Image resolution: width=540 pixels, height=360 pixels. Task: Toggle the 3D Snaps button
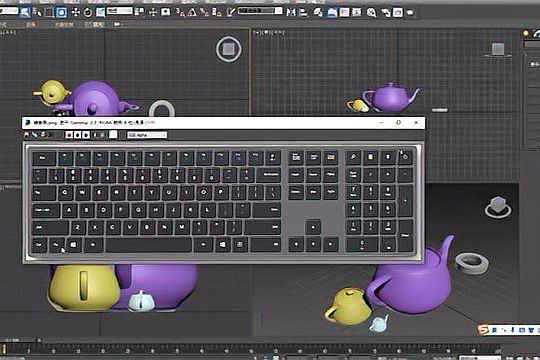coord(180,12)
